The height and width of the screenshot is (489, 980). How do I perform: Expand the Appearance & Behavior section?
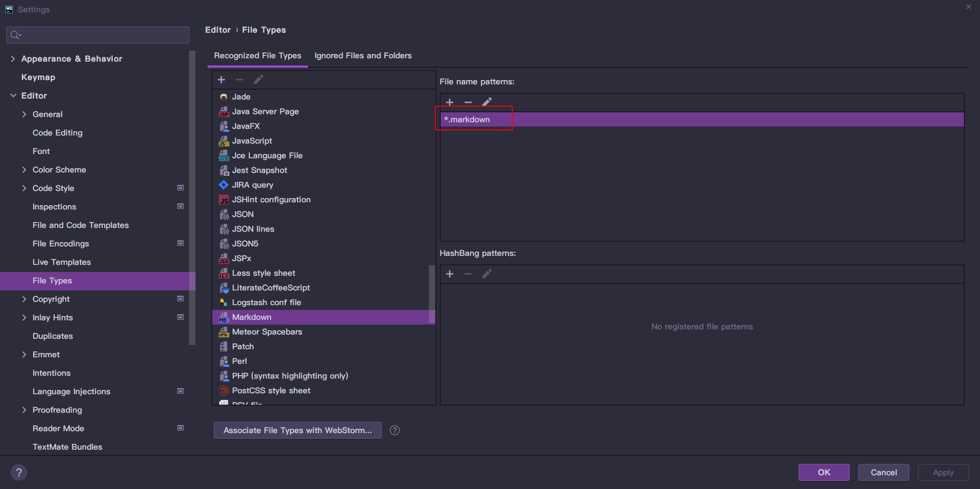pos(13,59)
